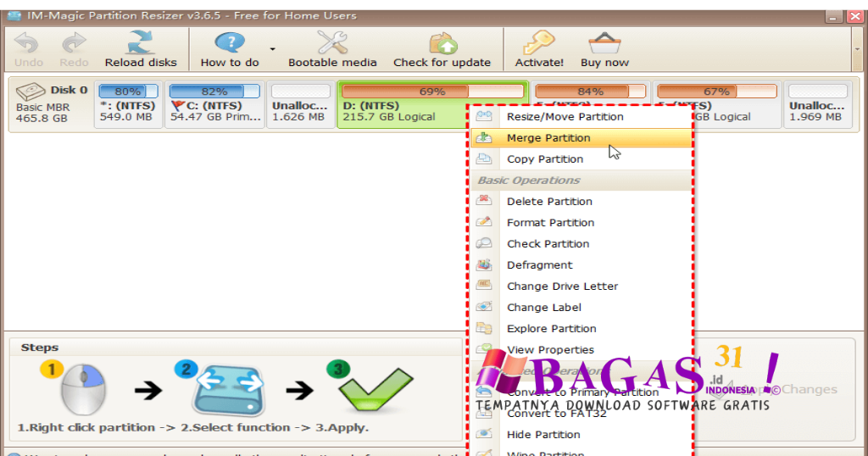This screenshot has height=456, width=868.
Task: Click the Change Drive Letter menu icon
Action: click(484, 286)
